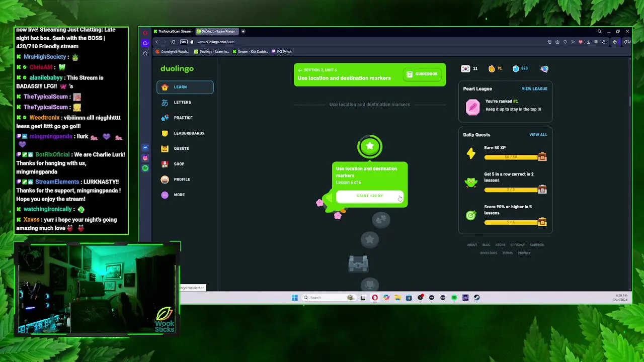The width and height of the screenshot is (644, 362).
Task: Click the 5 in a row progress bar
Action: [511, 190]
